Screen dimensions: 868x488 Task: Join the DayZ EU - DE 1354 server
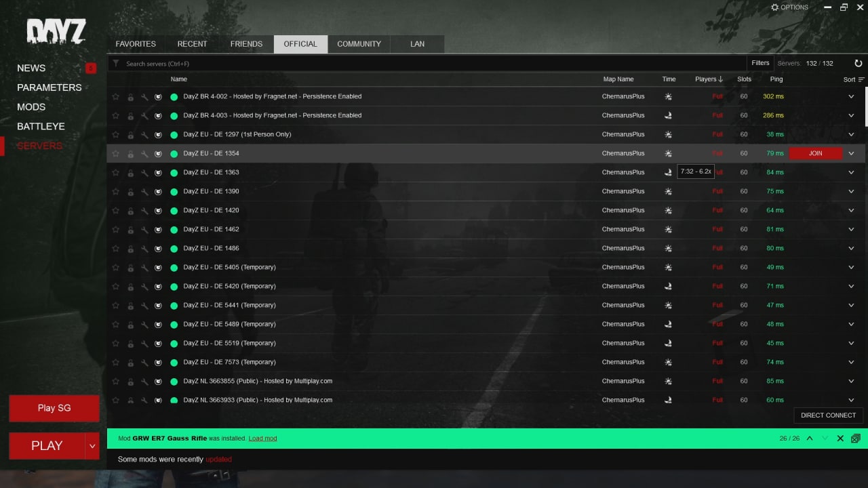click(816, 153)
